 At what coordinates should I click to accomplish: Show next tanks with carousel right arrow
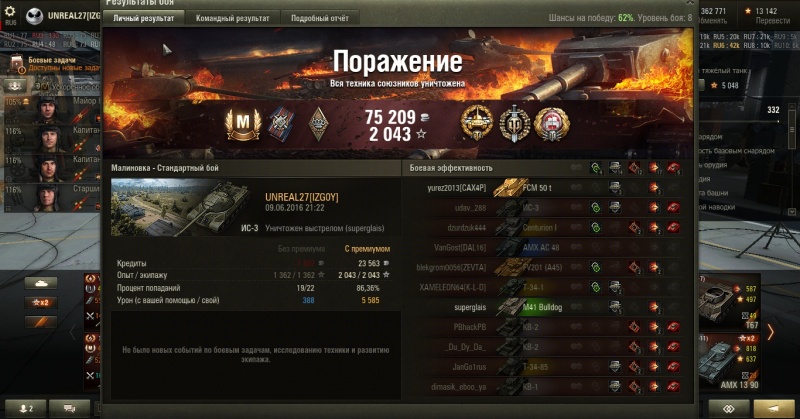pyautogui.click(x=770, y=333)
